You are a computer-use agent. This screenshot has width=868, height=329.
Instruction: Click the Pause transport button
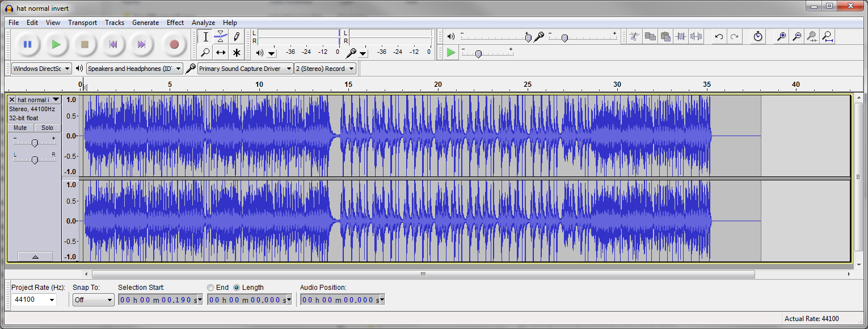[27, 44]
